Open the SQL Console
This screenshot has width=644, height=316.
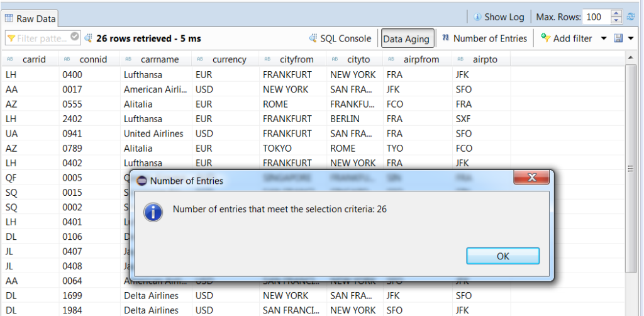[x=340, y=38]
